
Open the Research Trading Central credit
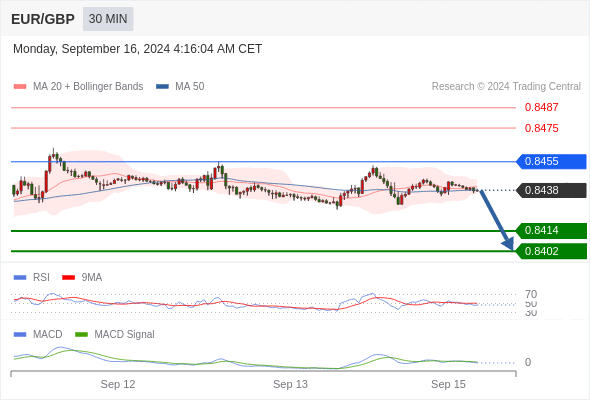(506, 87)
